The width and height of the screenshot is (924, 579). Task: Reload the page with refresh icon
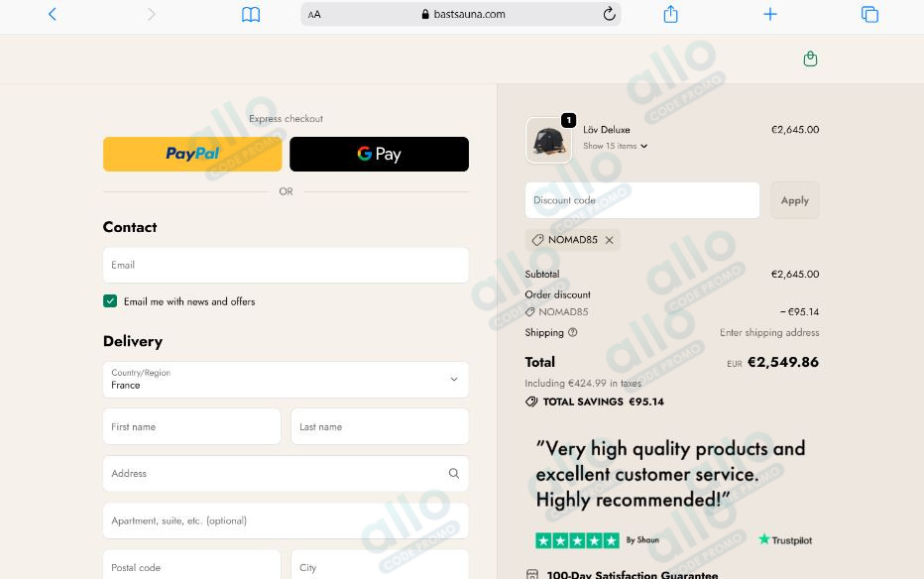[x=609, y=14]
